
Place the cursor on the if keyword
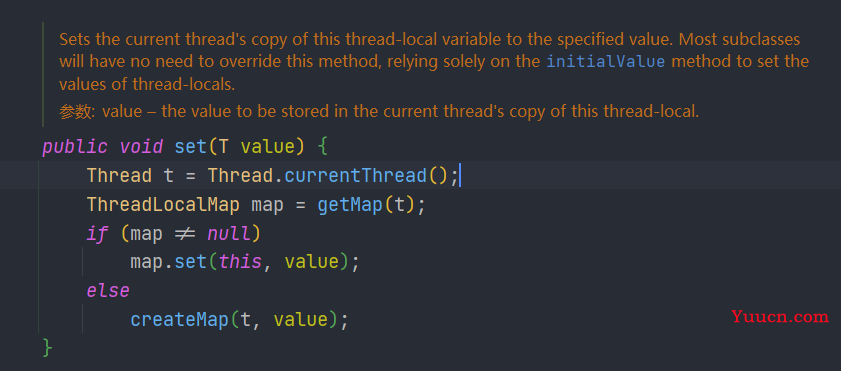98,233
